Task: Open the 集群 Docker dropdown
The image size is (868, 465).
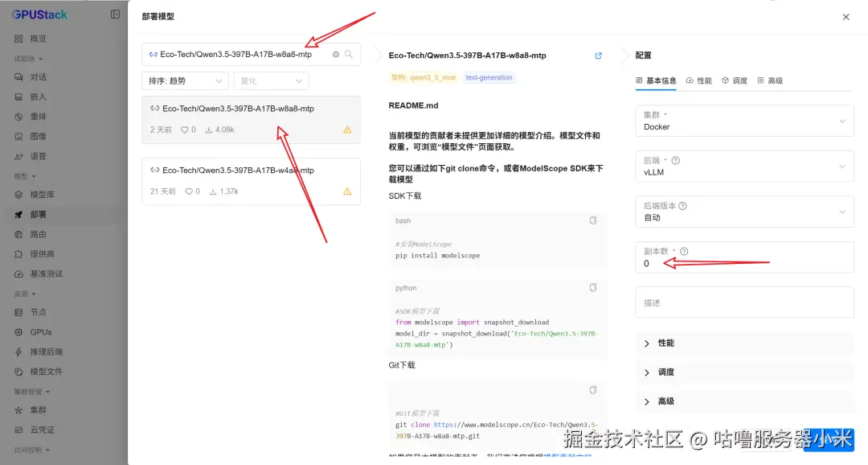Action: (x=744, y=121)
